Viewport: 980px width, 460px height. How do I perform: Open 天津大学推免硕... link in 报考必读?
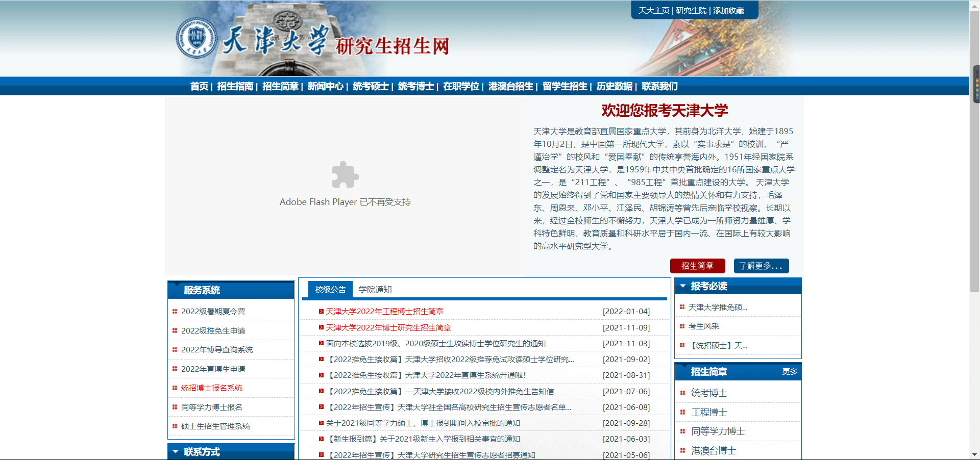point(718,307)
